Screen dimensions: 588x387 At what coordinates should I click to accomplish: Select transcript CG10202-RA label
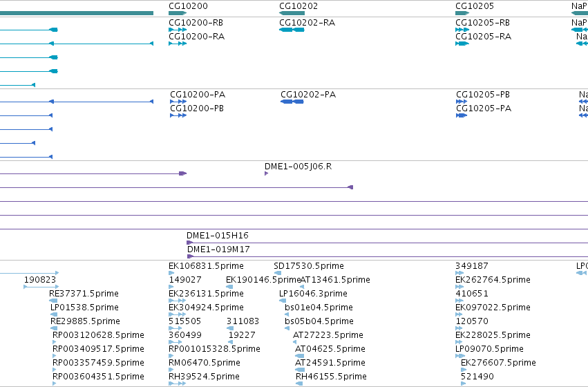(307, 23)
